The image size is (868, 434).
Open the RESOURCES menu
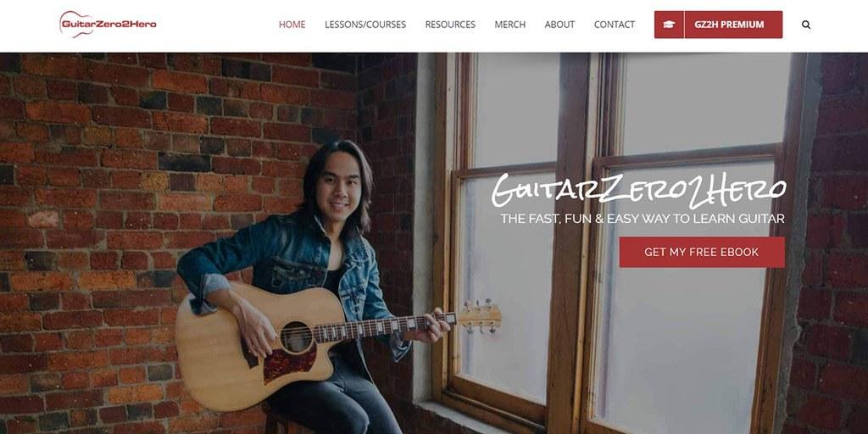(x=450, y=25)
